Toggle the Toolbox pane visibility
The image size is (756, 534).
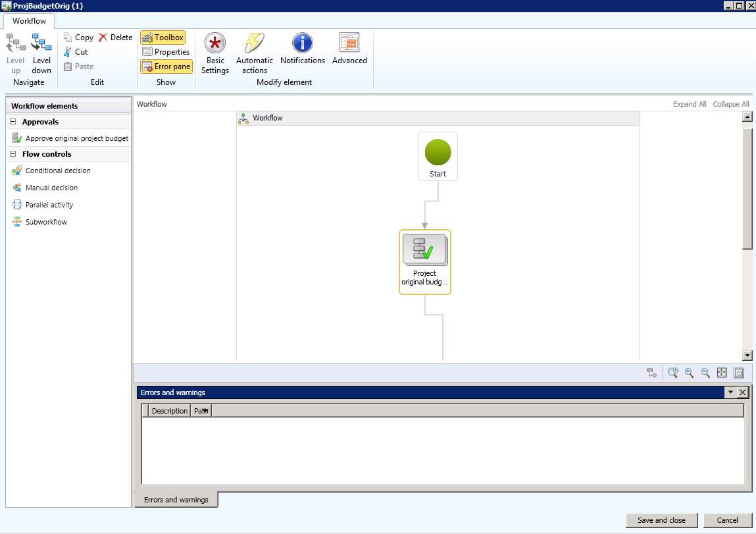[x=163, y=38]
